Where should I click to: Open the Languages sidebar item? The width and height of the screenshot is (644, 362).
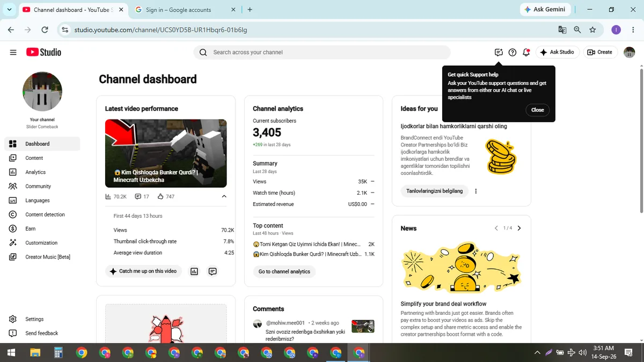tap(42, 200)
